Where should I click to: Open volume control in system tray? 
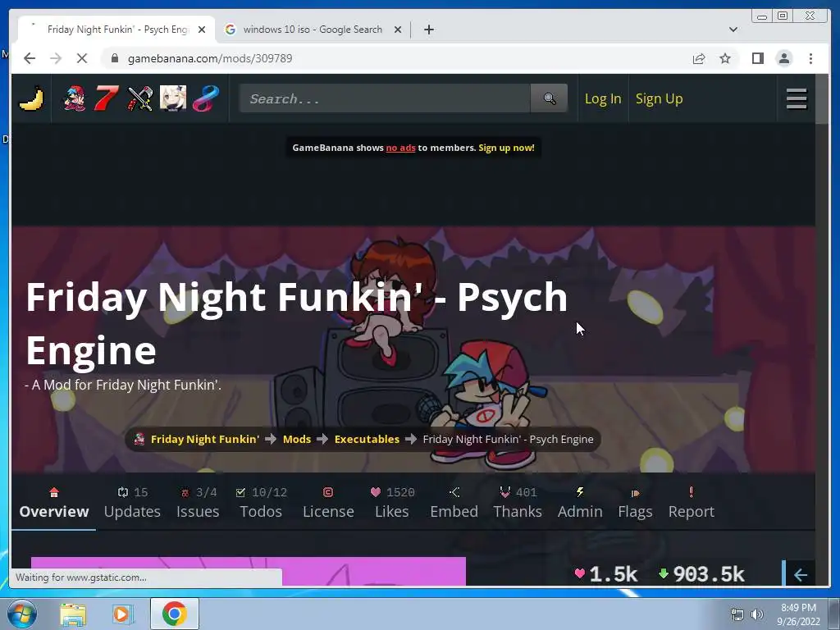click(x=756, y=614)
